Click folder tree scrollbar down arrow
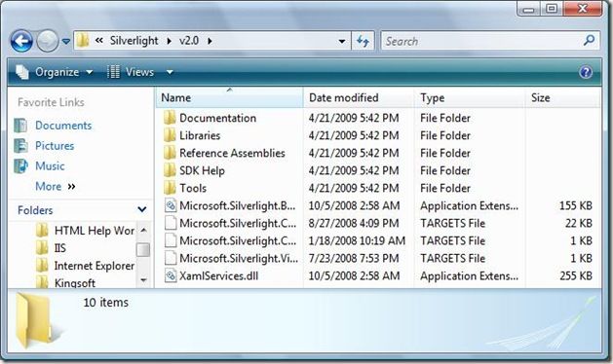 143,280
